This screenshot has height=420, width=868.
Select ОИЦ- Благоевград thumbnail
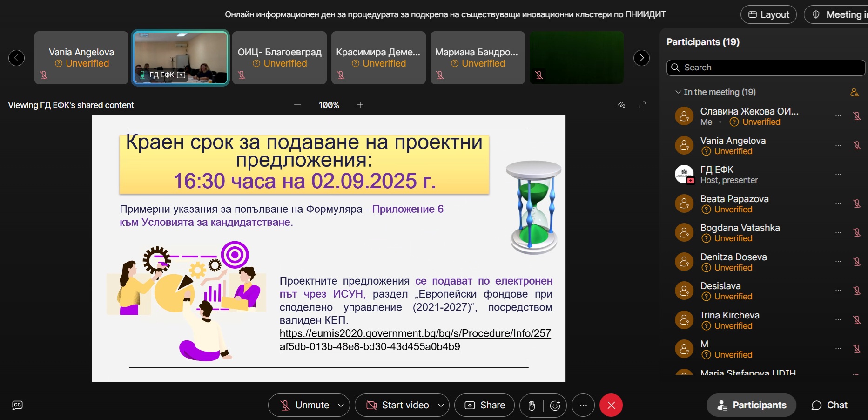[279, 58]
